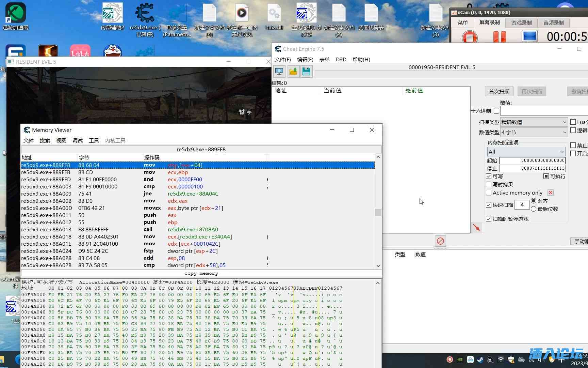Expand the memory region All dropdown
The height and width of the screenshot is (368, 588).
[x=526, y=152]
